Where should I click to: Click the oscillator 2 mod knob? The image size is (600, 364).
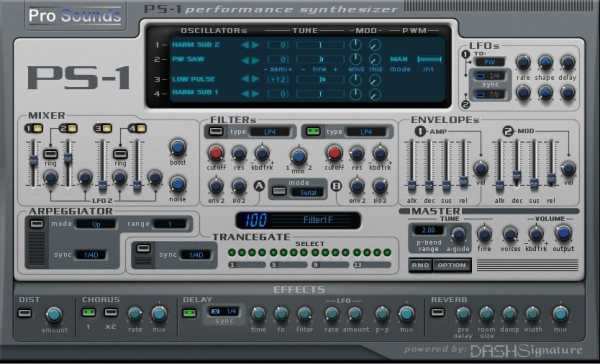[375, 59]
